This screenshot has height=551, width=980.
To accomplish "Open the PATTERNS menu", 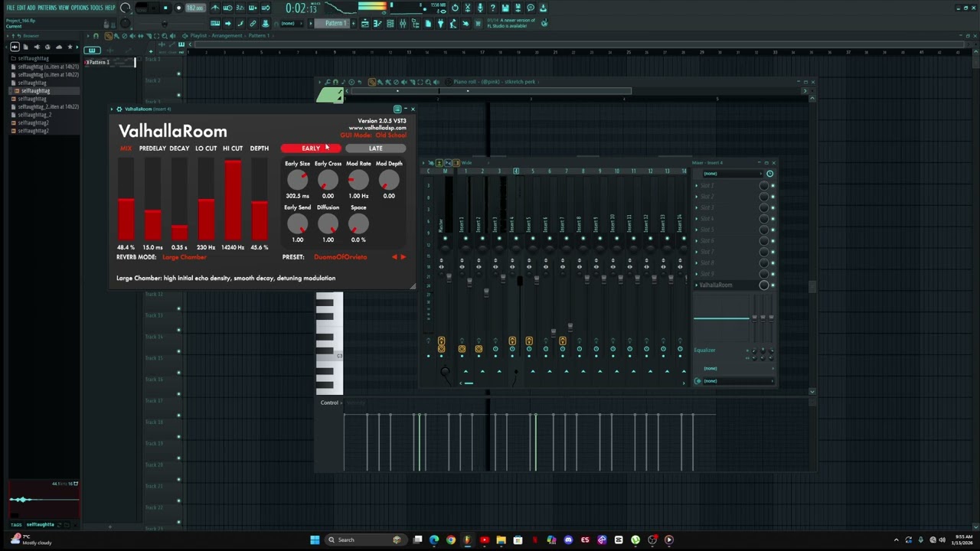I will tap(47, 8).
